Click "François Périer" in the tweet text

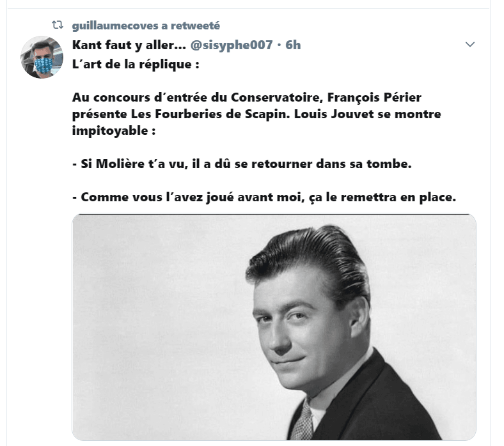[x=374, y=97]
